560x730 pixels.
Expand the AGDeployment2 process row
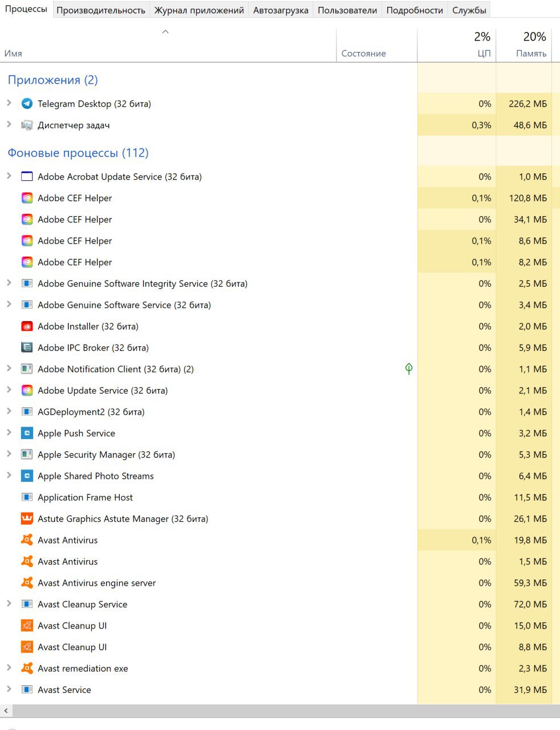(x=9, y=411)
